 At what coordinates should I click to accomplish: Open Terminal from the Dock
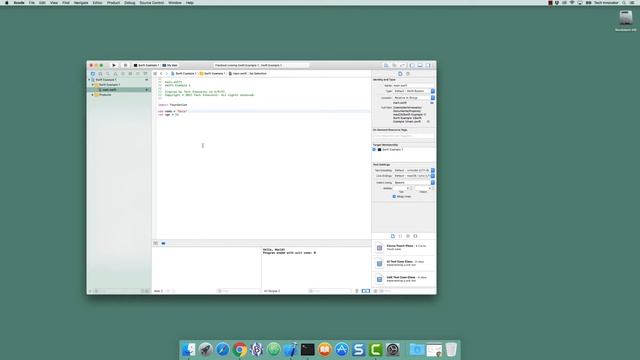pos(307,349)
